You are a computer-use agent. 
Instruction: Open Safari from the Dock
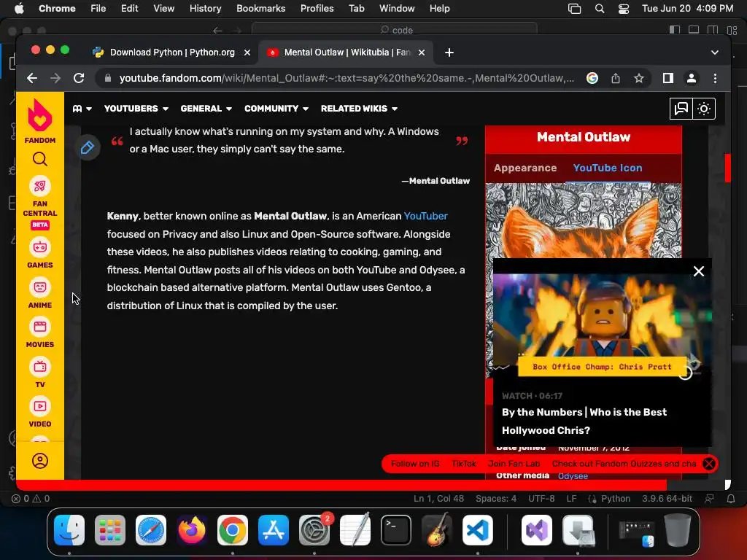click(151, 530)
